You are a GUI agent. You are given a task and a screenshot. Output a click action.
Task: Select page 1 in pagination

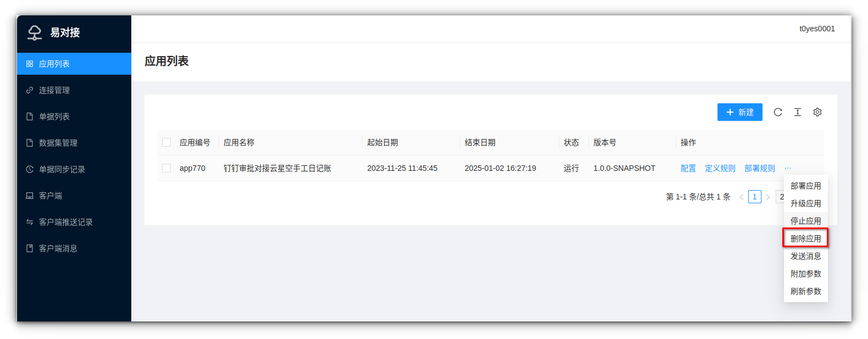tap(755, 197)
